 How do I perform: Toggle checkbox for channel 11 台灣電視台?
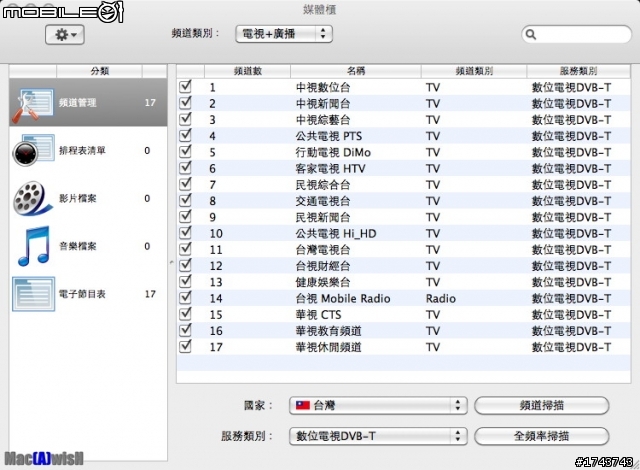pos(185,249)
